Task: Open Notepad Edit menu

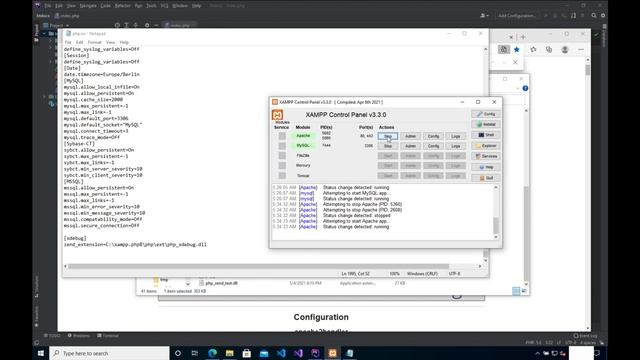Action: pos(80,42)
